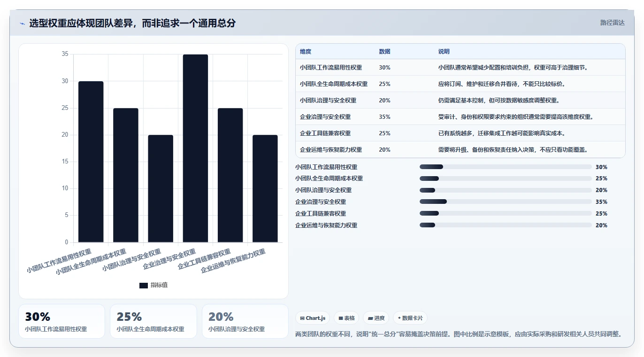Click the 指标值 legend label

tap(159, 285)
